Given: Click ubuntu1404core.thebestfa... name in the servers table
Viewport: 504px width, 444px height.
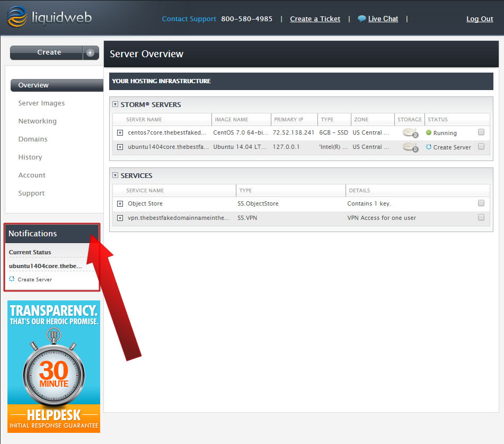Looking at the screenshot, I should coord(168,147).
